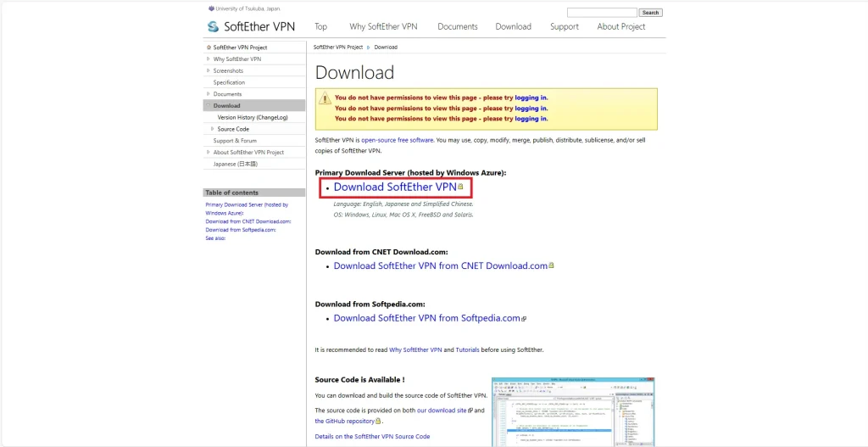Click the our download site link
868x447 pixels.
tap(442, 411)
